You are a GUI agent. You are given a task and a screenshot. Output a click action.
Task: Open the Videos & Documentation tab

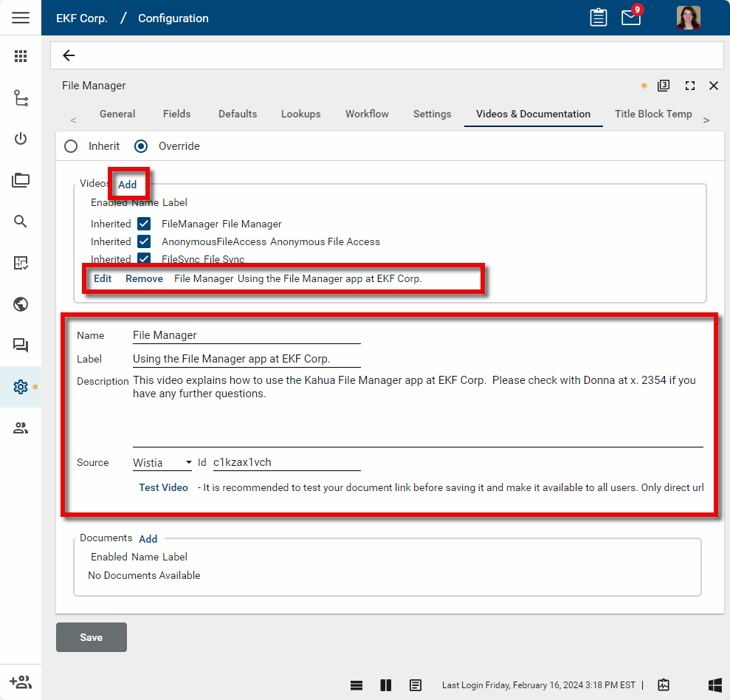533,114
